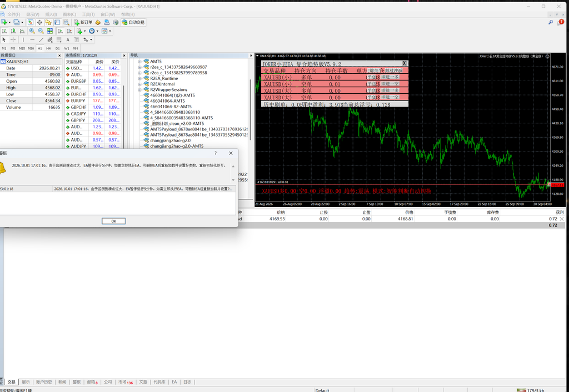Screen dimensions: 569x392
Task: Switch chart to candlestick style
Action: point(13,31)
